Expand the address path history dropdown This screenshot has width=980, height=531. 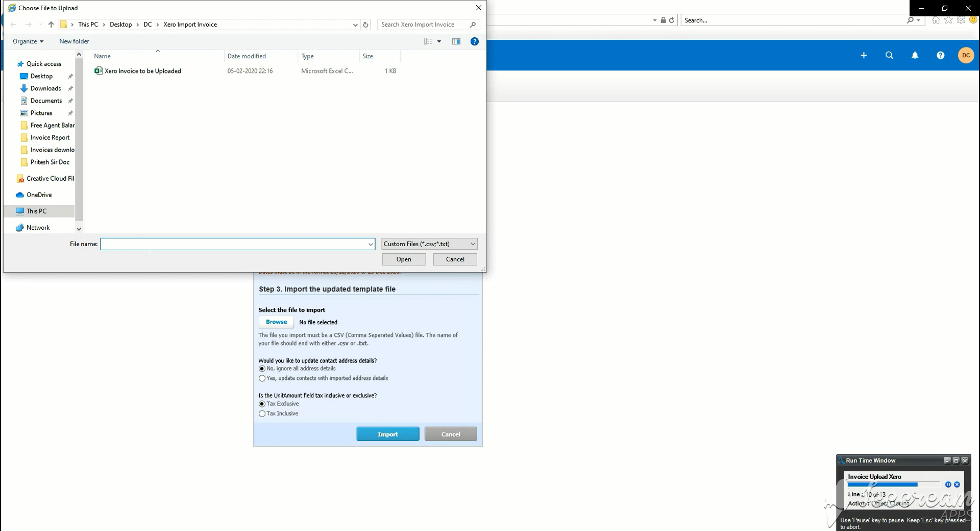point(355,25)
